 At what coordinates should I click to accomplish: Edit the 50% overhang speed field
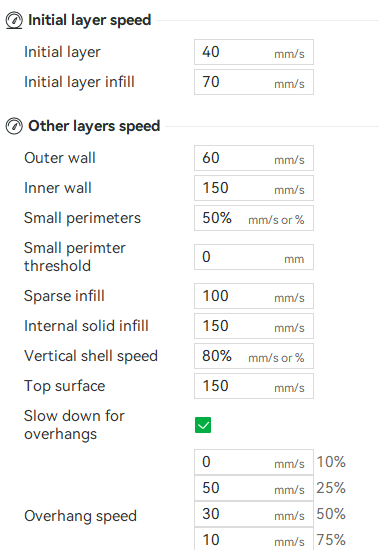coord(254,514)
